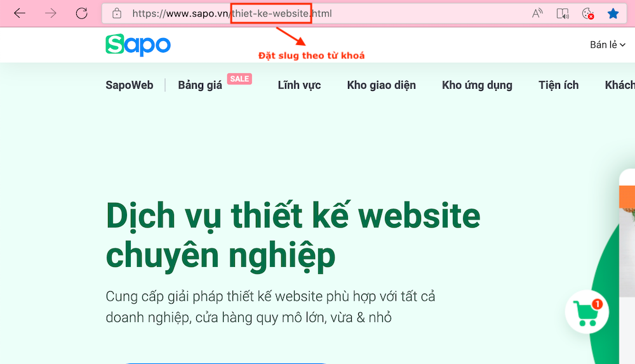Open the Lĩnh vực menu item

pos(299,85)
